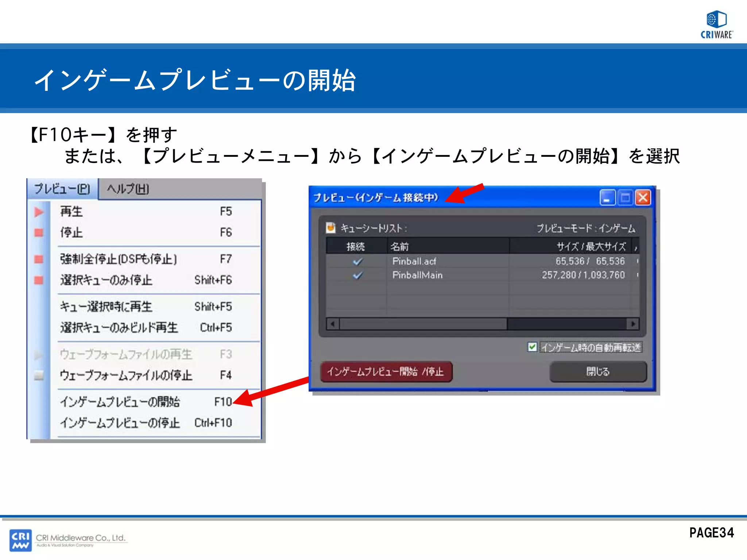The width and height of the screenshot is (747, 560).
Task: Click the stop icon next to 強制全停止
Action: click(39, 259)
